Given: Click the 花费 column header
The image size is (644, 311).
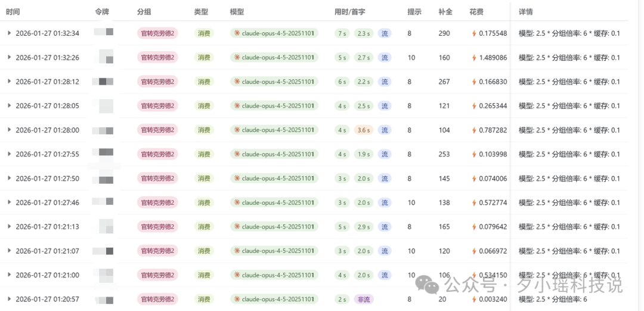Looking at the screenshot, I should coord(476,11).
